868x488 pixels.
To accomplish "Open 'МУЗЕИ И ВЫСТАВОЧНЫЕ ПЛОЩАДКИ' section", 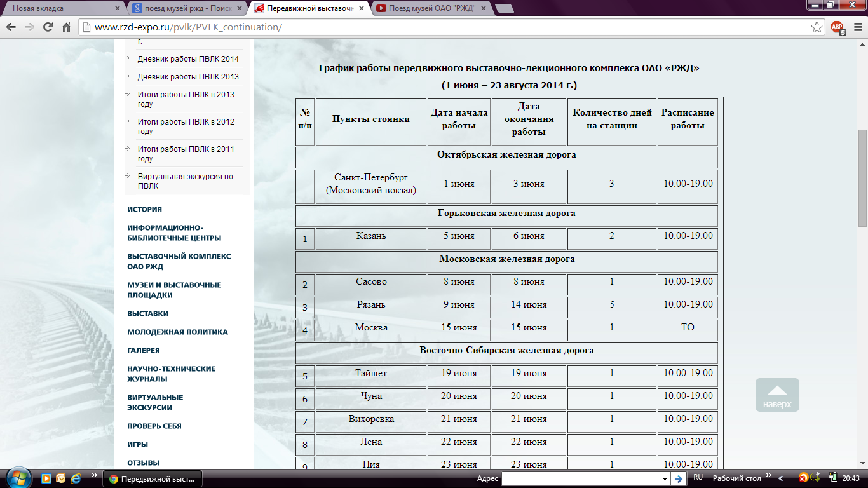I will (174, 290).
